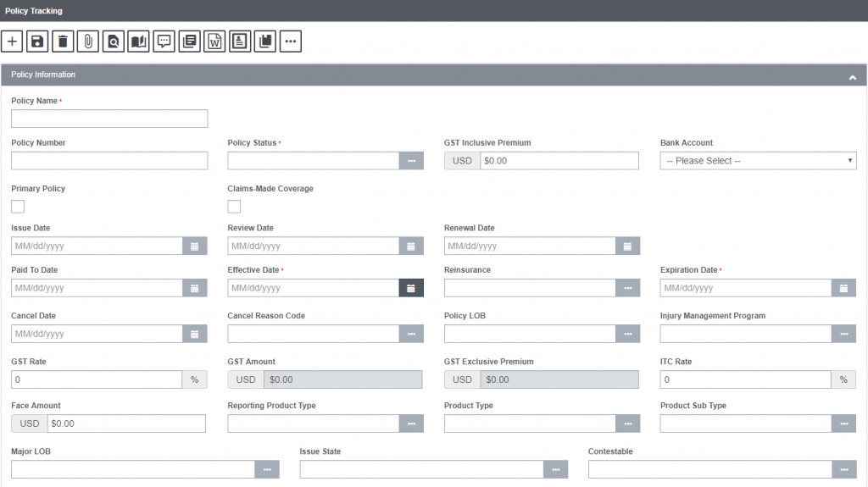Open Policy Status lookup ellipsis button
Viewport: 868px width, 487px height.
(x=411, y=161)
